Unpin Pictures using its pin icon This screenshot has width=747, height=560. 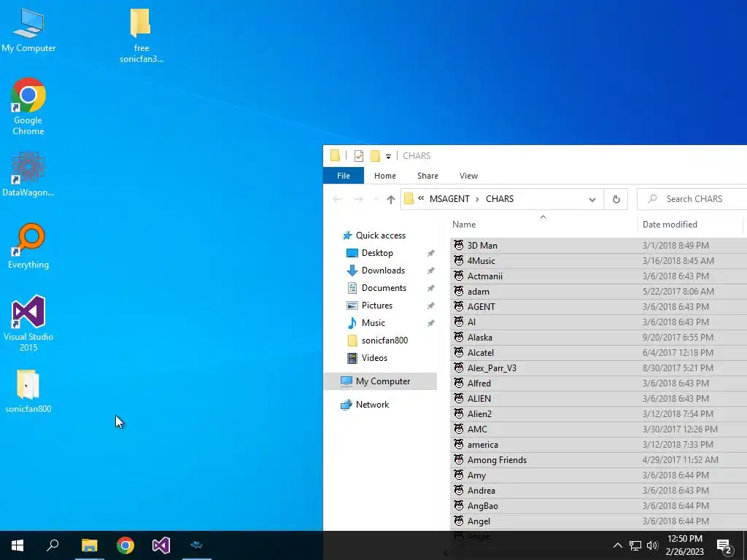[430, 306]
